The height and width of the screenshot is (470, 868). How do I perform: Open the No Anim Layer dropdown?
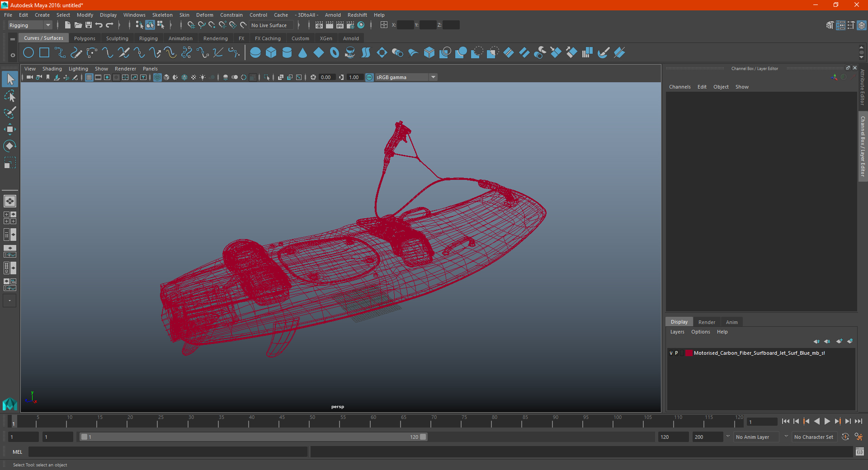[756, 437]
